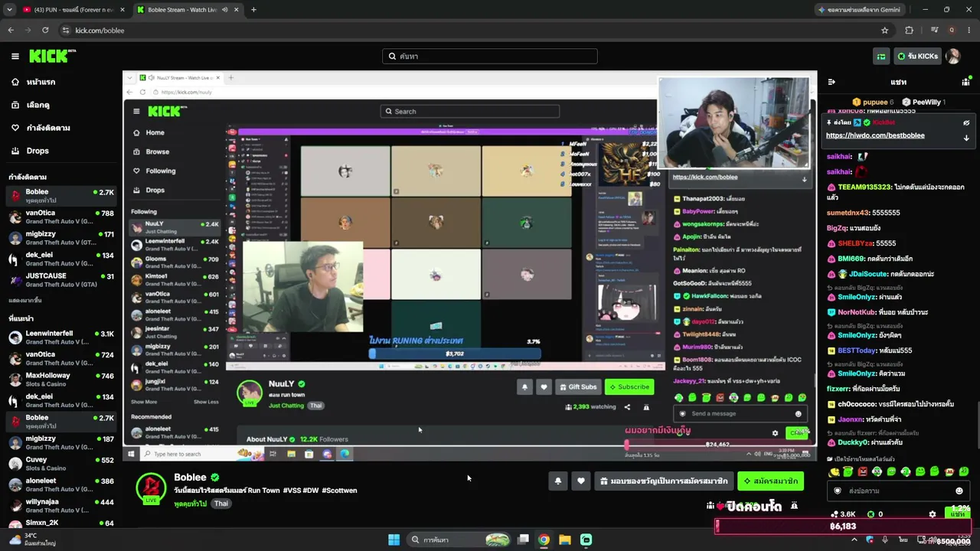
Task: Open the Kick sidebar hamburger menu
Action: pyautogui.click(x=15, y=56)
